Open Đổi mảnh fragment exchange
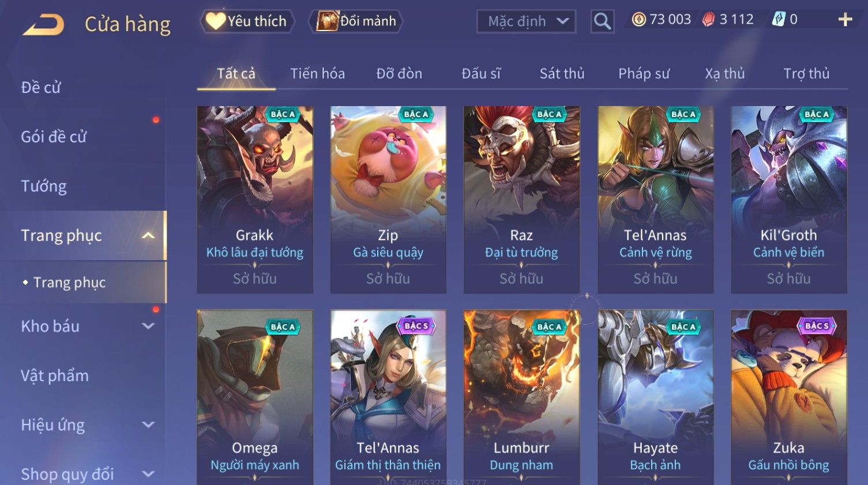 point(356,21)
